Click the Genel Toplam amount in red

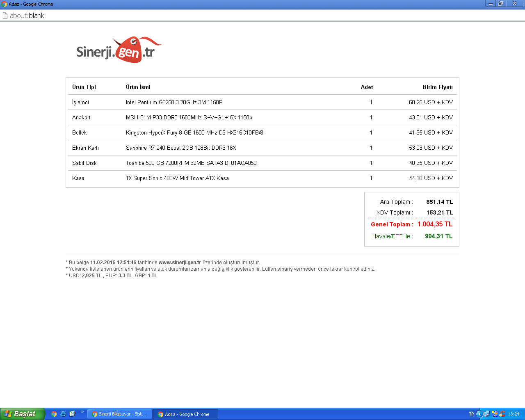435,224
